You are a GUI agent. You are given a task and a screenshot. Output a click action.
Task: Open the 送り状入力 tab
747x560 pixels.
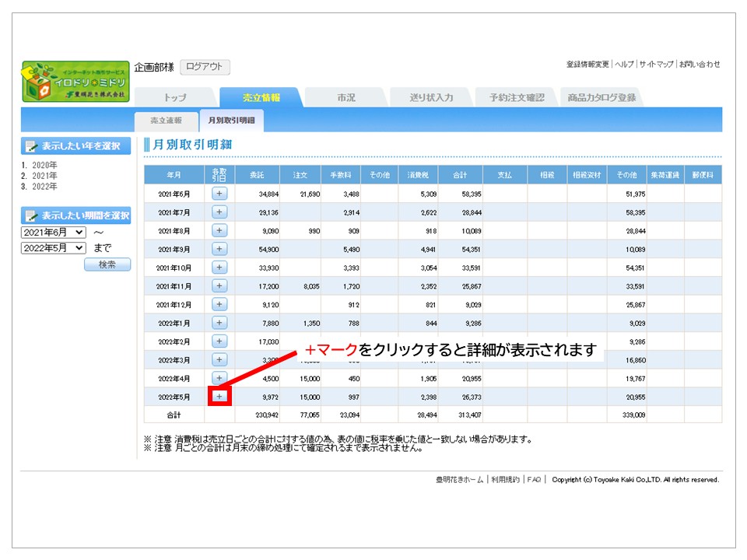click(431, 98)
